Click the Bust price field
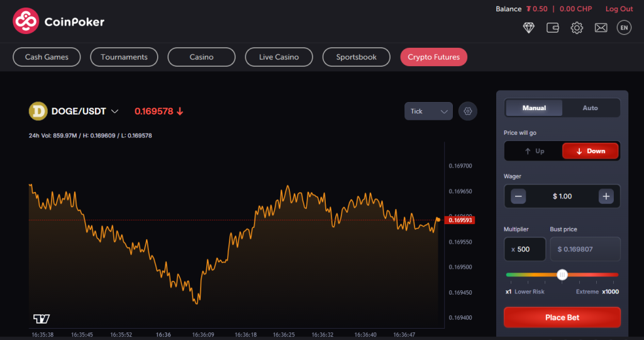The height and width of the screenshot is (340, 644). [585, 249]
